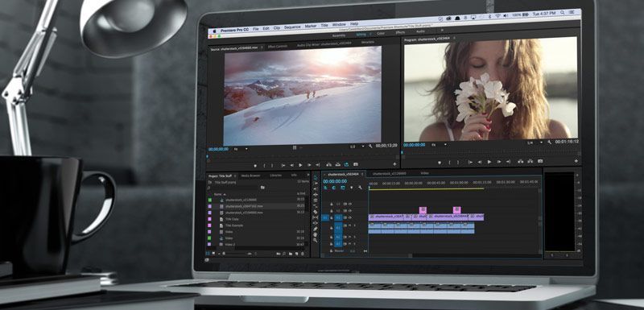Play the Program monitor
The height and width of the screenshot is (310, 644).
(489, 162)
